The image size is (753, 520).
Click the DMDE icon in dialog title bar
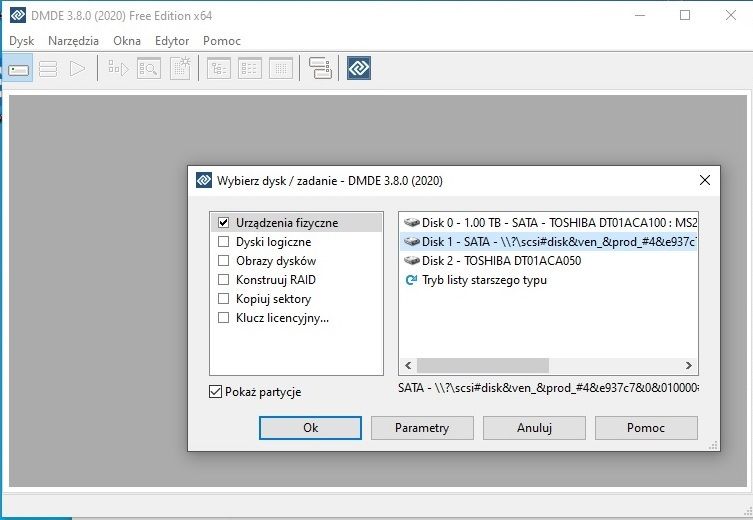click(x=204, y=181)
